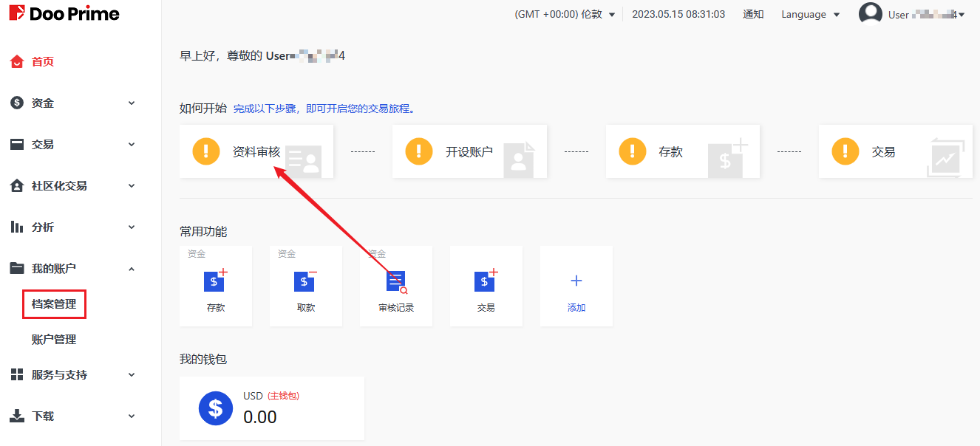Click the USD wallet dollar icon
This screenshot has width=980, height=446.
click(x=215, y=408)
